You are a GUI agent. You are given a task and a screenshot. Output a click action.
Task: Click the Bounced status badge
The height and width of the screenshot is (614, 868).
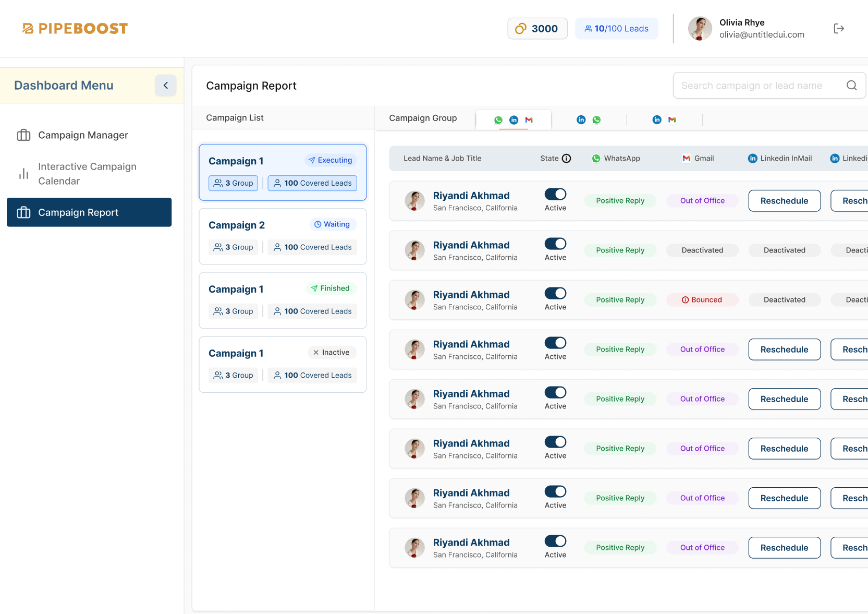tap(702, 300)
